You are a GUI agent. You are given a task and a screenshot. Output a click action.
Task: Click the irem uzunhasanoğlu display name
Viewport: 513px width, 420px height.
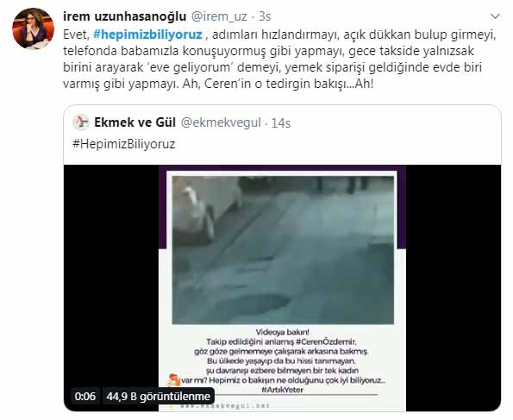point(125,16)
